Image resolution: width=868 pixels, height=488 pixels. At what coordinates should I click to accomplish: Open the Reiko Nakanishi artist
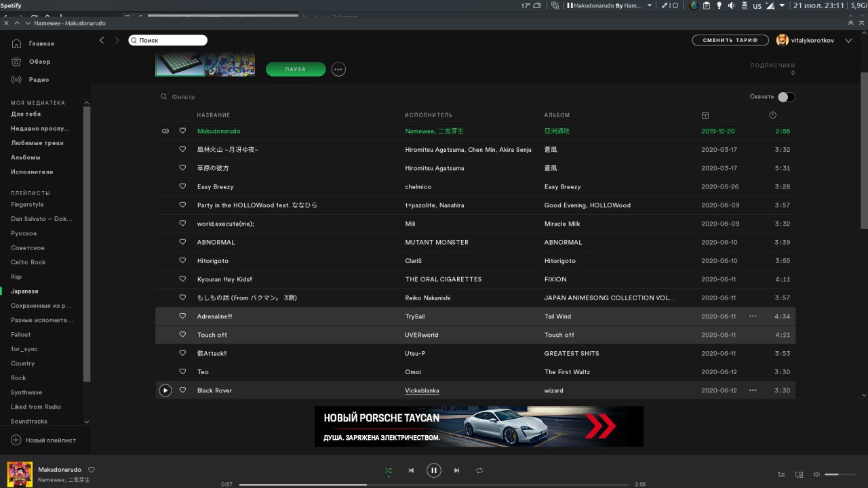point(428,298)
